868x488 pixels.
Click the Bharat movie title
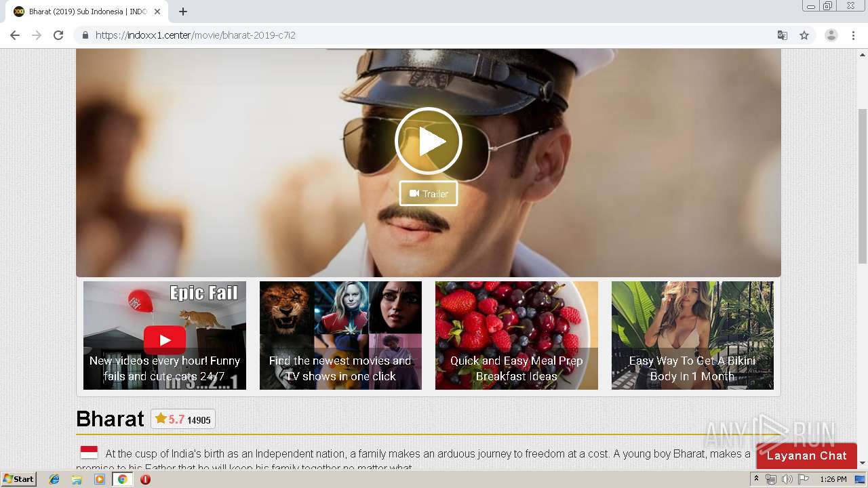[x=110, y=419]
